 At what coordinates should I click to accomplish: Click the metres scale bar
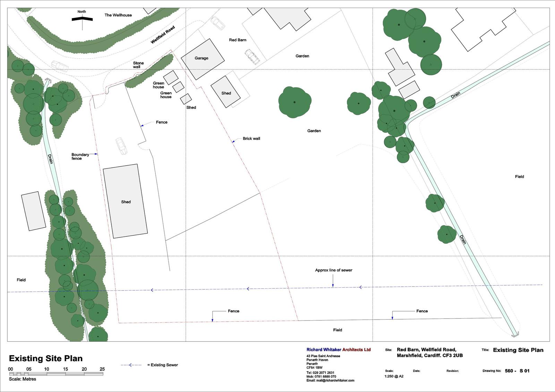[56, 374]
